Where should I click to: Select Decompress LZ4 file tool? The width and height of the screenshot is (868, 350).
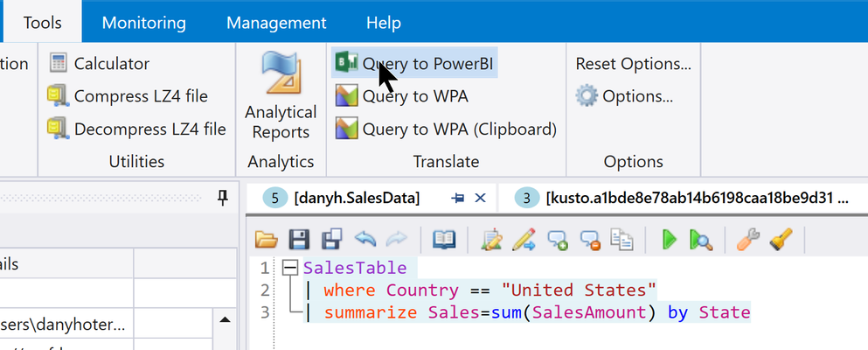pyautogui.click(x=136, y=129)
